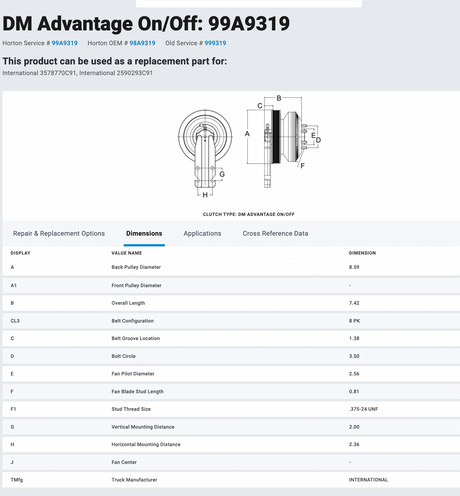Image resolution: width=460 pixels, height=496 pixels.
Task: Click the clutch side-view diagram
Action: pos(284,142)
